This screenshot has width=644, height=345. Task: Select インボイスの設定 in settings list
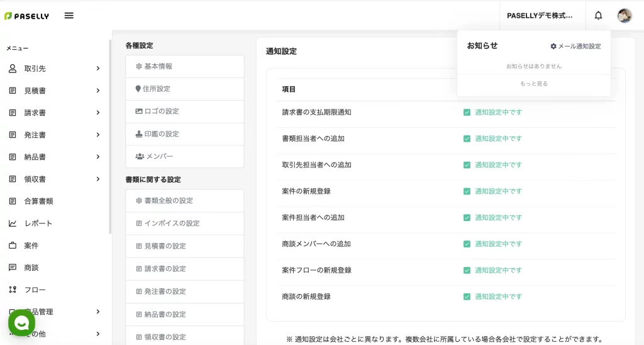click(184, 223)
